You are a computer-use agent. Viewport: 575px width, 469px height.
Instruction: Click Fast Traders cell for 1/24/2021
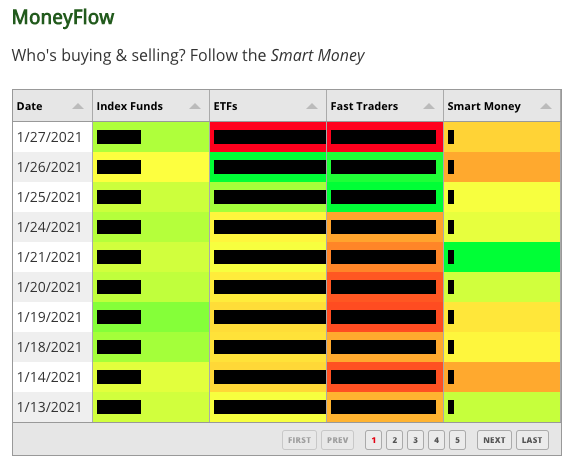point(385,227)
